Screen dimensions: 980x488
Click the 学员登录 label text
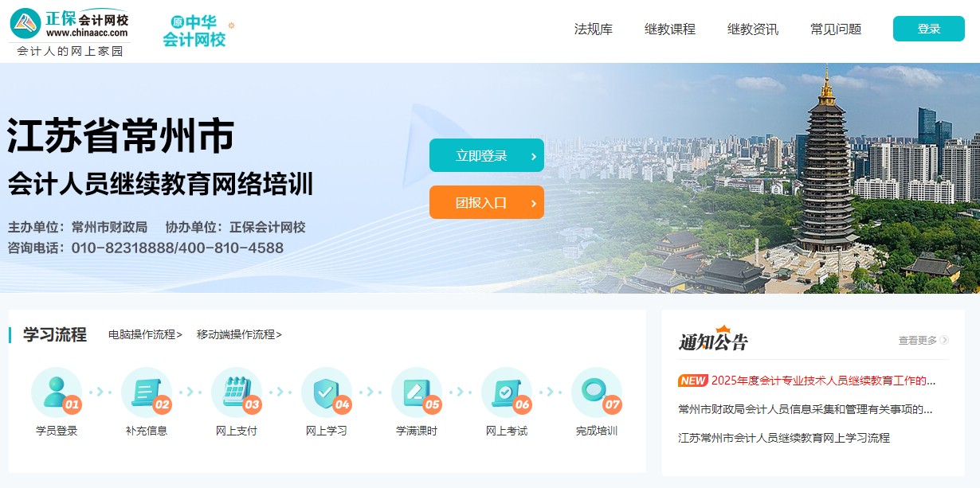click(x=57, y=431)
